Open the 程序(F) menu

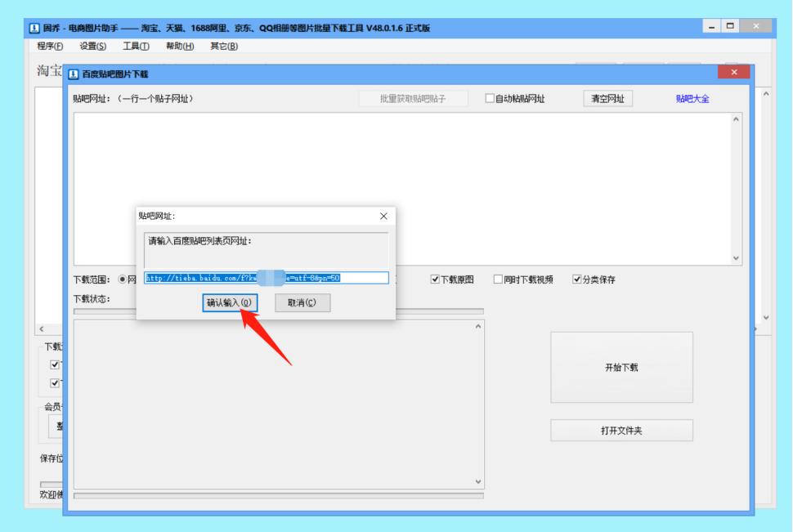click(50, 46)
